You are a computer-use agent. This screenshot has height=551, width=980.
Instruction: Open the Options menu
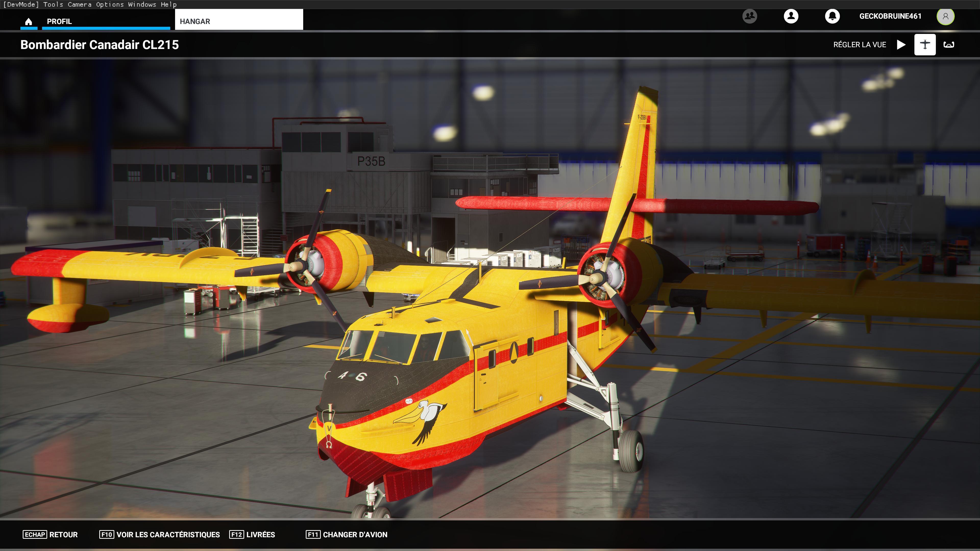coord(109,4)
